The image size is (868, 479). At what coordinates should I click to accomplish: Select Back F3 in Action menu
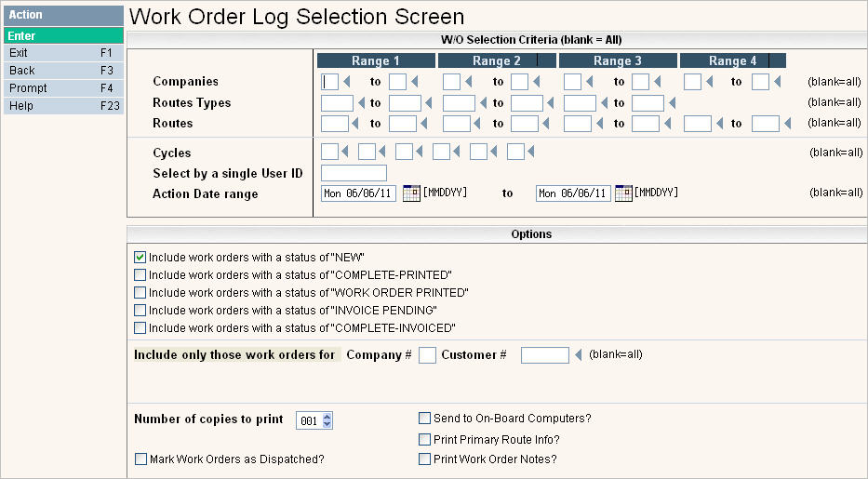63,71
